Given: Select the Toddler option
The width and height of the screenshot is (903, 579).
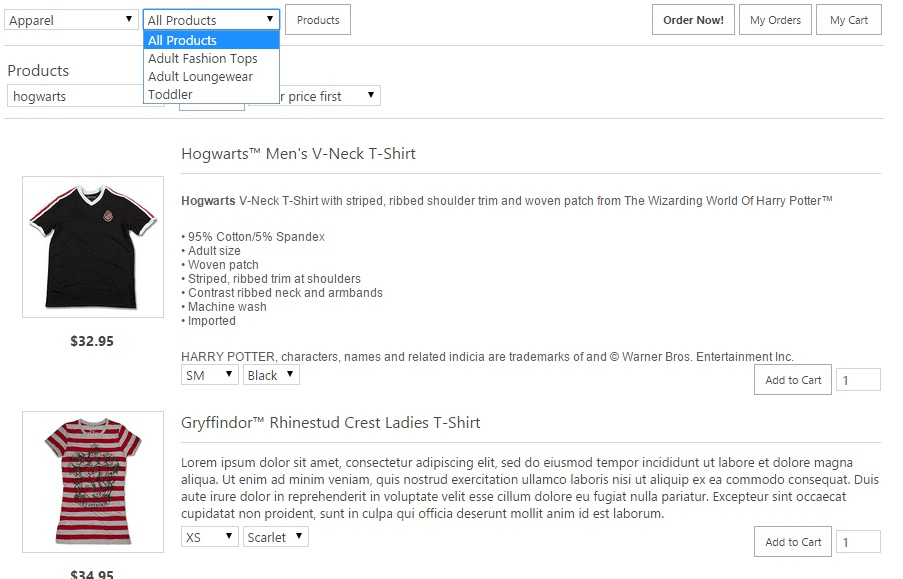Looking at the screenshot, I should 211,94.
